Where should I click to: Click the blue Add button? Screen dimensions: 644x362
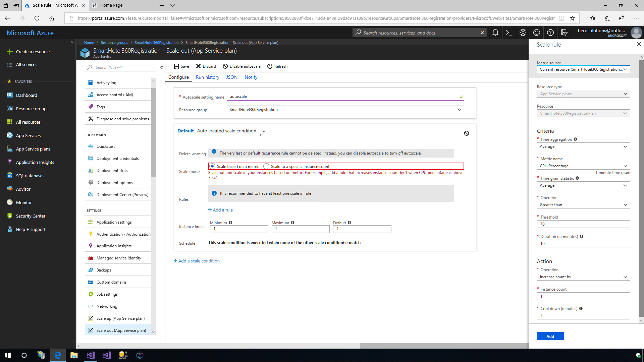[550, 336]
